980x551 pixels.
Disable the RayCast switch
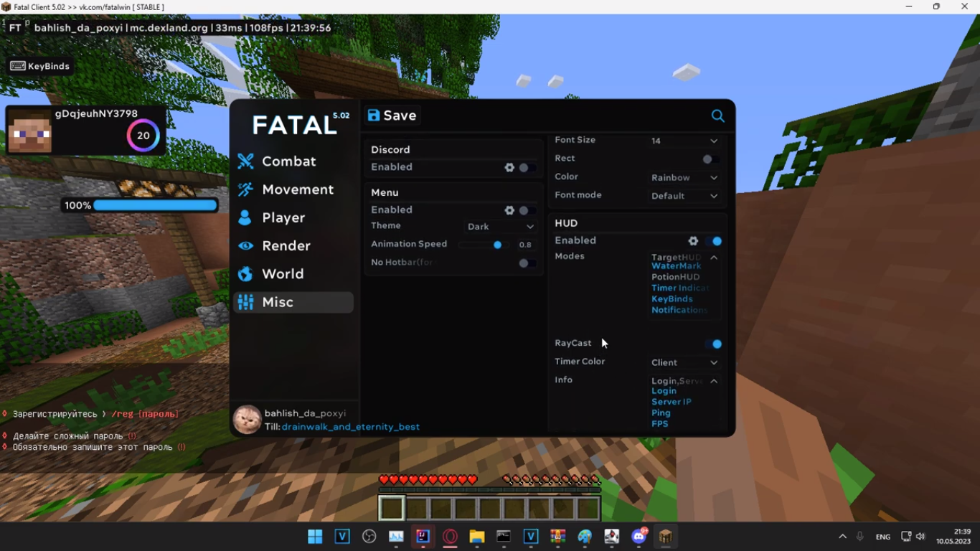[714, 344]
